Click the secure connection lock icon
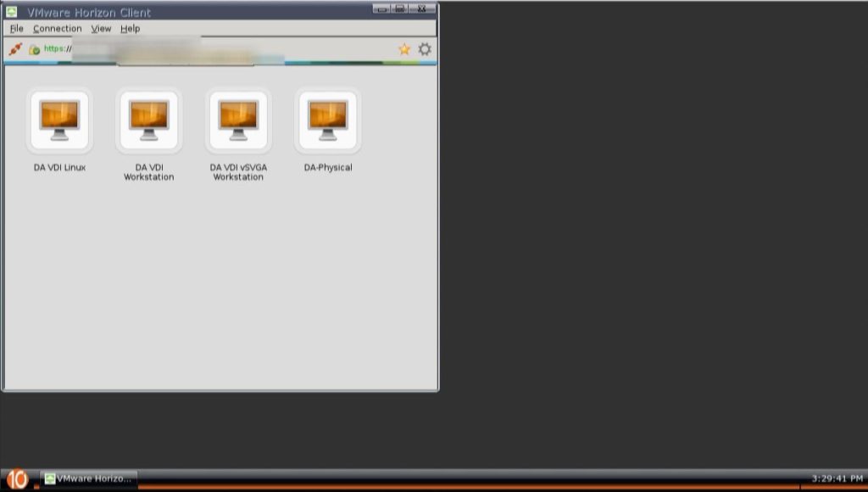The width and height of the screenshot is (868, 492). click(x=34, y=49)
